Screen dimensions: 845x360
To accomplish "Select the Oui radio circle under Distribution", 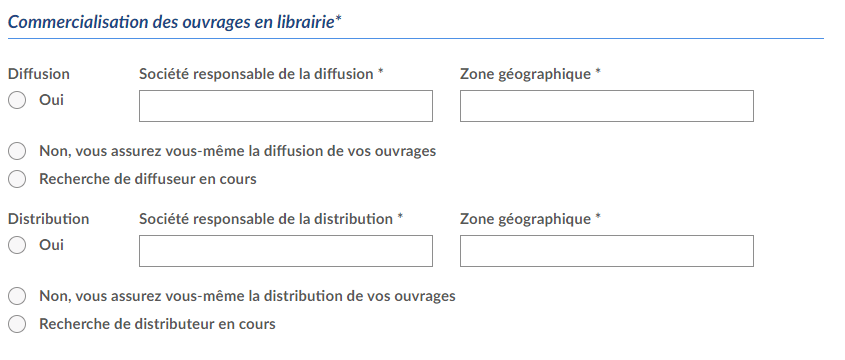I will (x=17, y=245).
